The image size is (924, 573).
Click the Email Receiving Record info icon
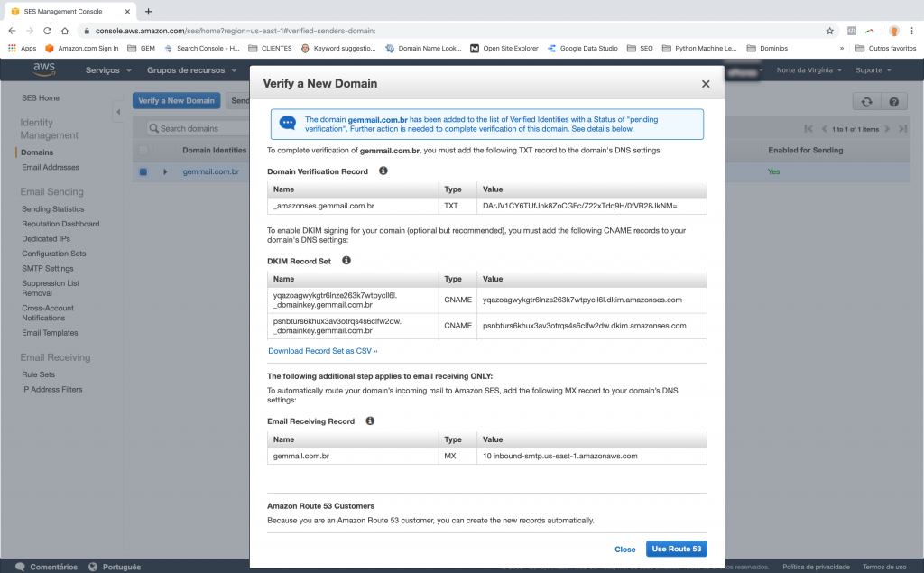tap(370, 421)
